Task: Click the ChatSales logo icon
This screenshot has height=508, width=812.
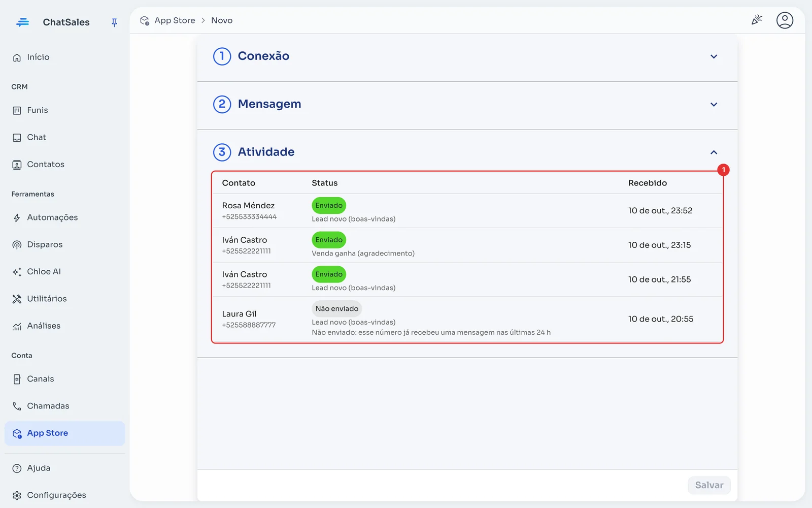Action: [22, 22]
